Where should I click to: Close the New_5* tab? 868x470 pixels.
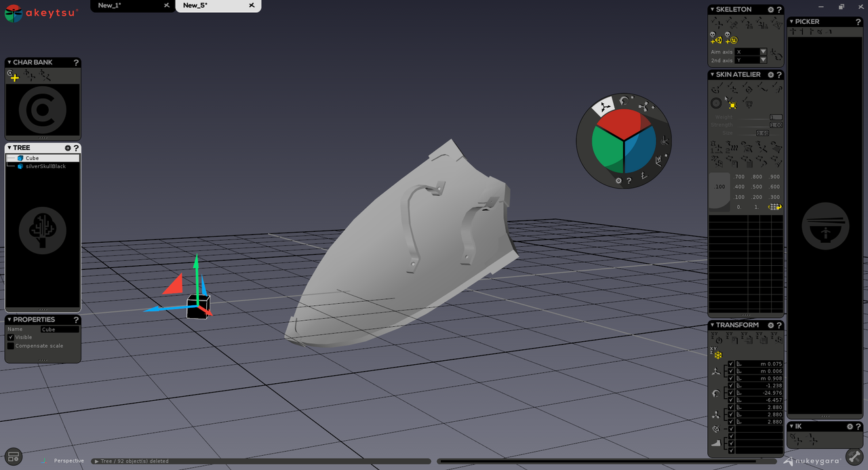click(252, 5)
